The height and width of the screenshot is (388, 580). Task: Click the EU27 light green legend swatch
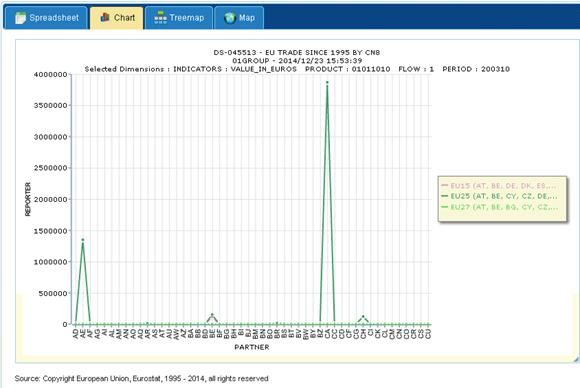coord(445,207)
